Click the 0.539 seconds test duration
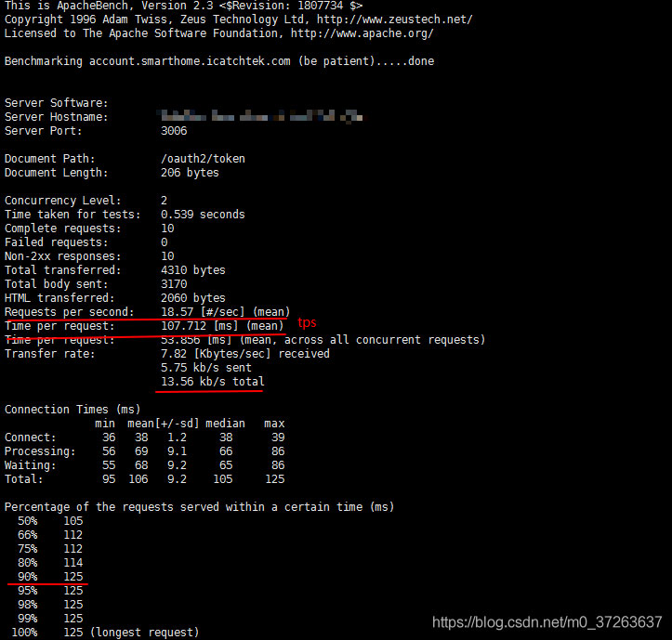The height and width of the screenshot is (640, 672). point(203,215)
